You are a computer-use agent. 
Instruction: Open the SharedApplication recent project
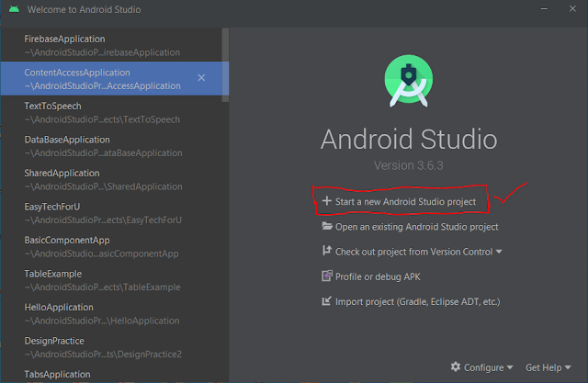click(111, 179)
